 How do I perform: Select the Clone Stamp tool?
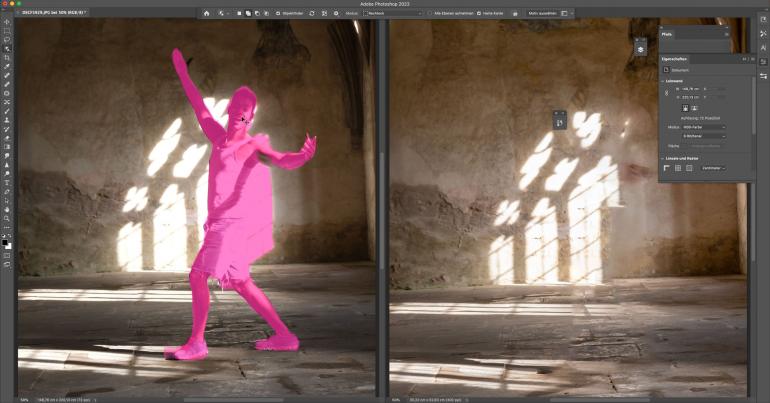tap(7, 120)
